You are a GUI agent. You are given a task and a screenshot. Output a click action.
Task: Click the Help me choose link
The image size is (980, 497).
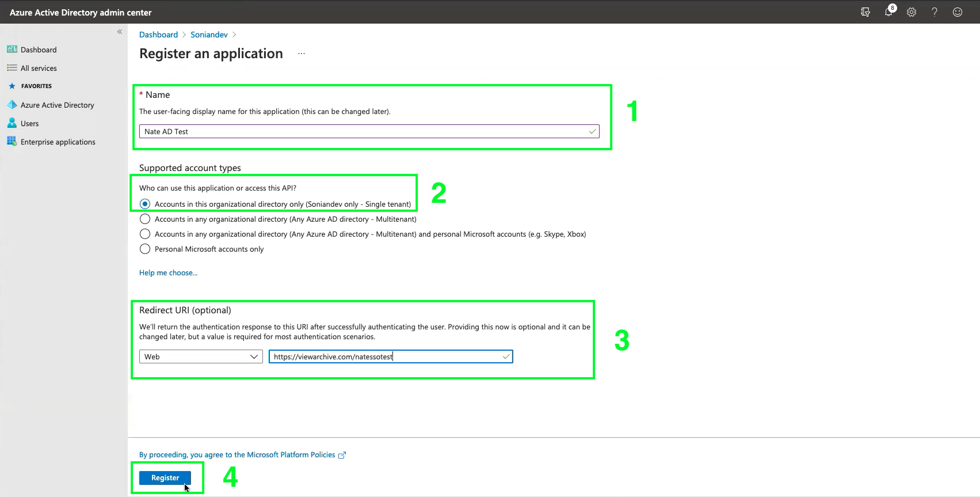168,273
